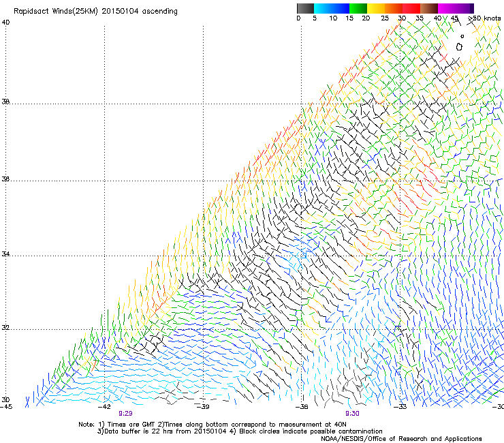
Task: Click the purple '9:29' time stamp
Action: [x=125, y=414]
